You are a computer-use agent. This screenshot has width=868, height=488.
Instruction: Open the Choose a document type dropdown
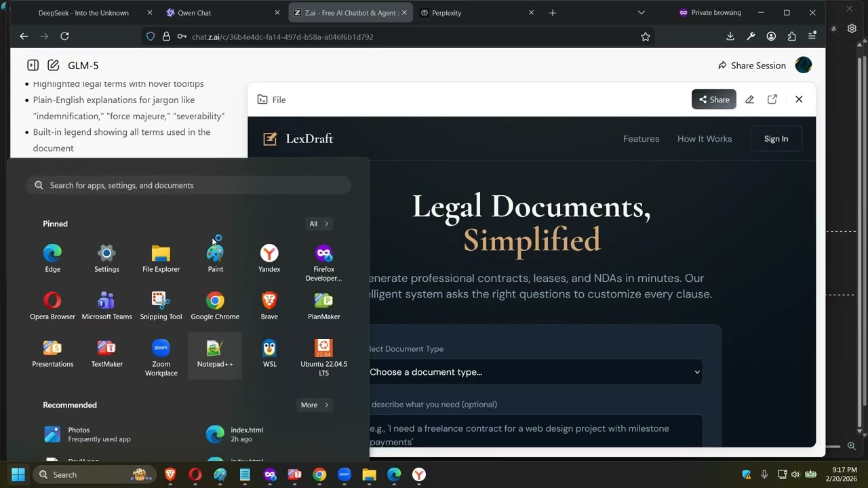pos(535,371)
